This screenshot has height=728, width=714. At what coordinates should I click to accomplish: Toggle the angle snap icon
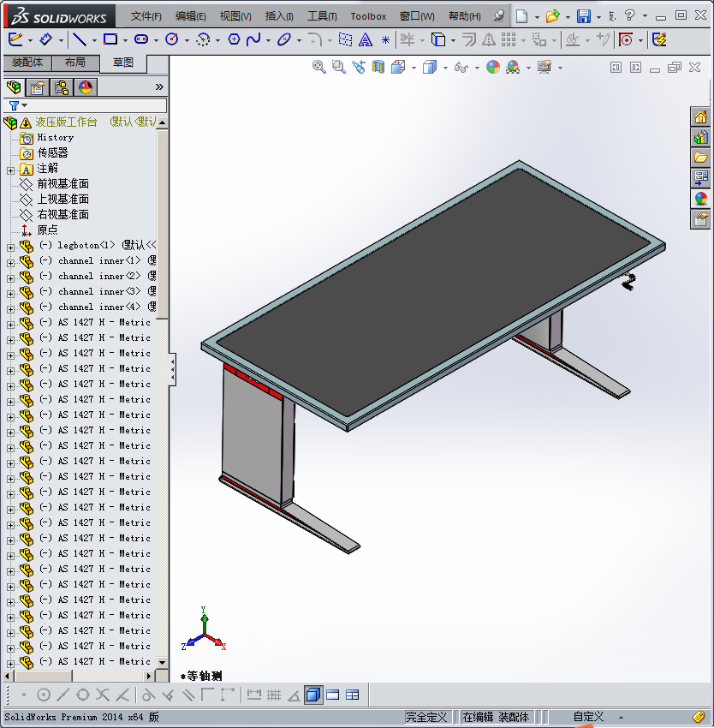coord(294,695)
